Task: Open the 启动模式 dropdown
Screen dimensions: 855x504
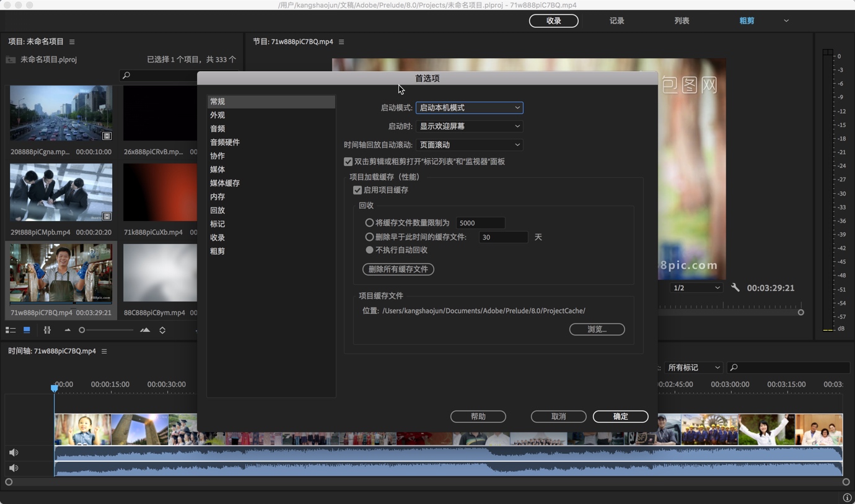Action: click(x=469, y=108)
